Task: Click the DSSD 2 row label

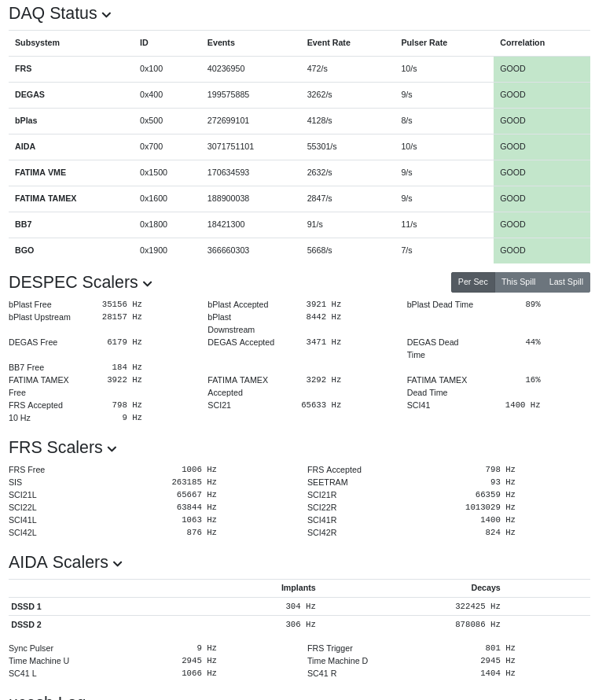Action: pyautogui.click(x=26, y=625)
